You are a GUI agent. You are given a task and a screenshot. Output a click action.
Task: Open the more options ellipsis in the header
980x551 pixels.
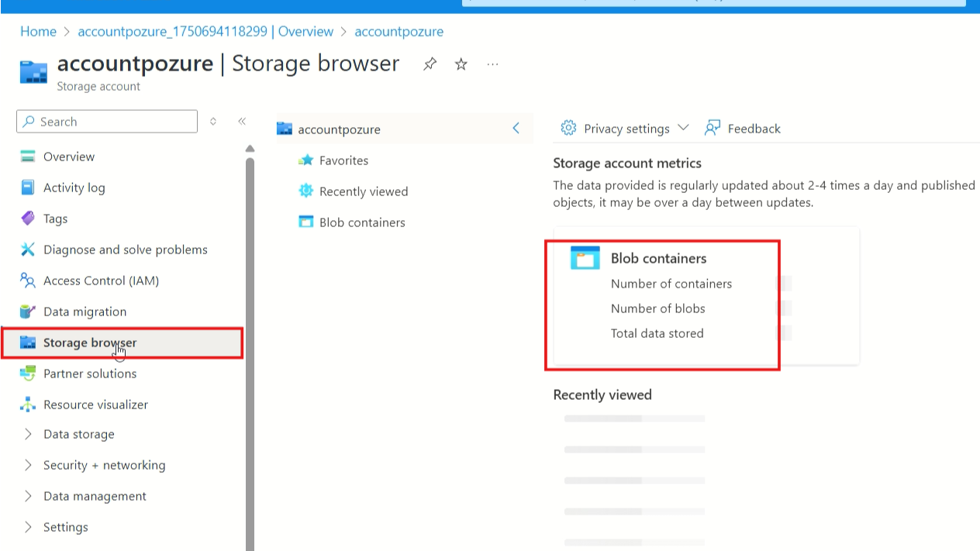pyautogui.click(x=492, y=64)
